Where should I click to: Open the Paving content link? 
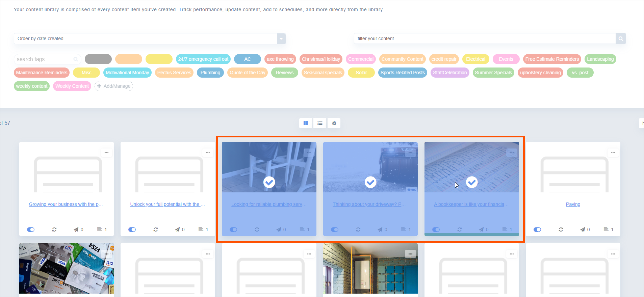(573, 204)
